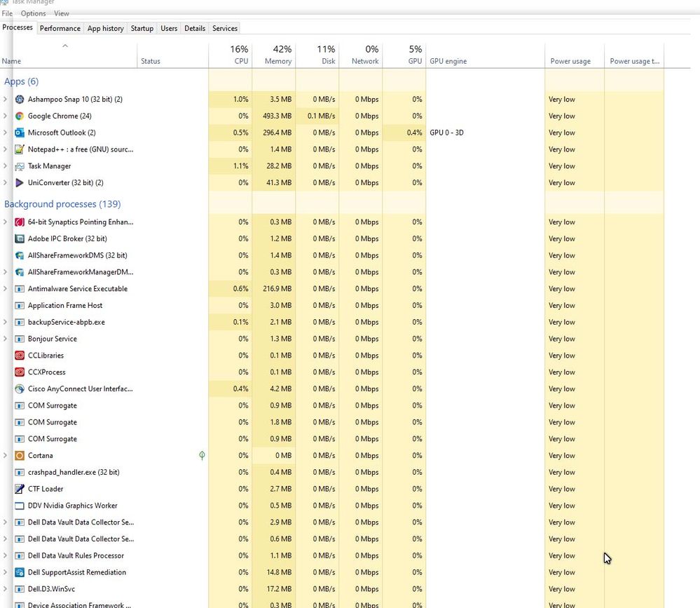Switch to the Users tab
Viewport: 700px width, 608px height.
tap(169, 28)
